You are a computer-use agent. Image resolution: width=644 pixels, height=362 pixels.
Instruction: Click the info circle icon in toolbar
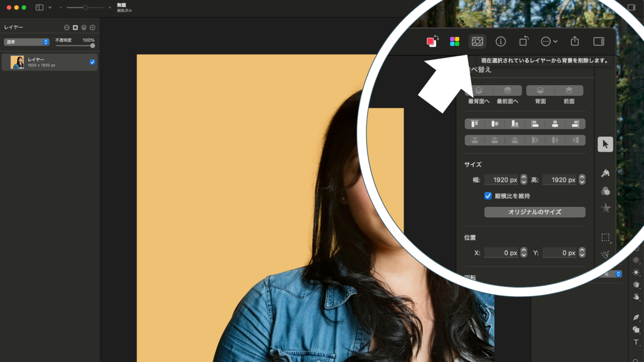(x=501, y=41)
